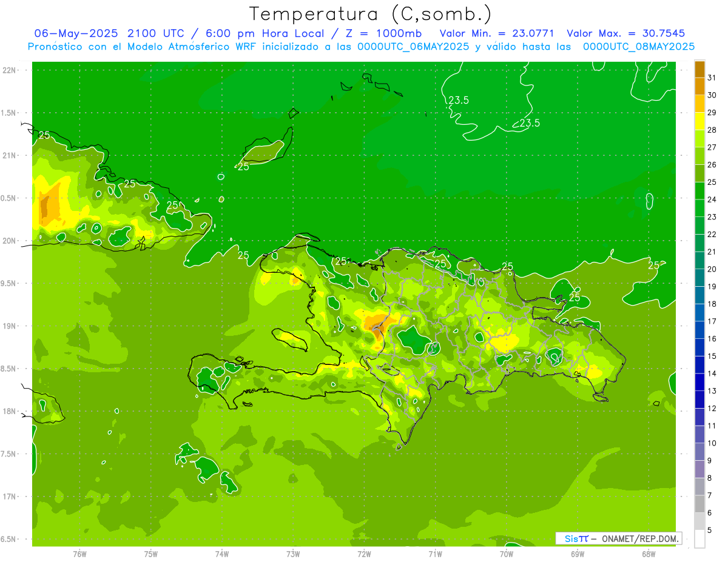
Task: Click the "20N" latitude axis label
Action: pyautogui.click(x=10, y=241)
